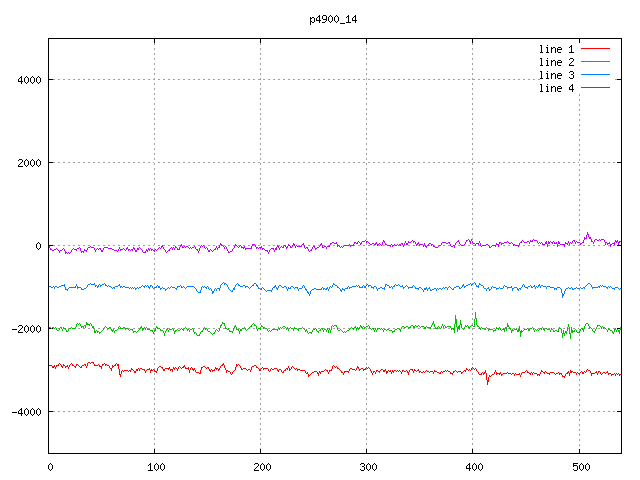Select the 'line 1' legend label
Screen dimensions: 640x480
tap(556, 49)
